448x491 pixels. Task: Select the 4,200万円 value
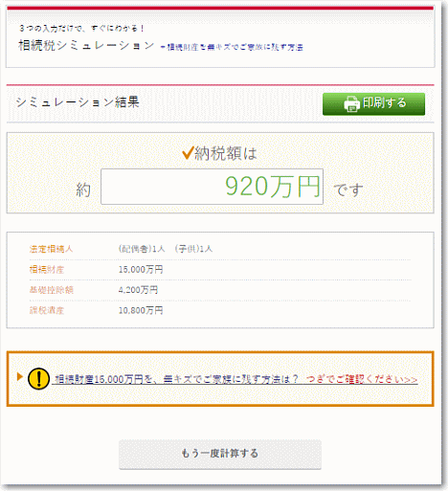point(138,290)
